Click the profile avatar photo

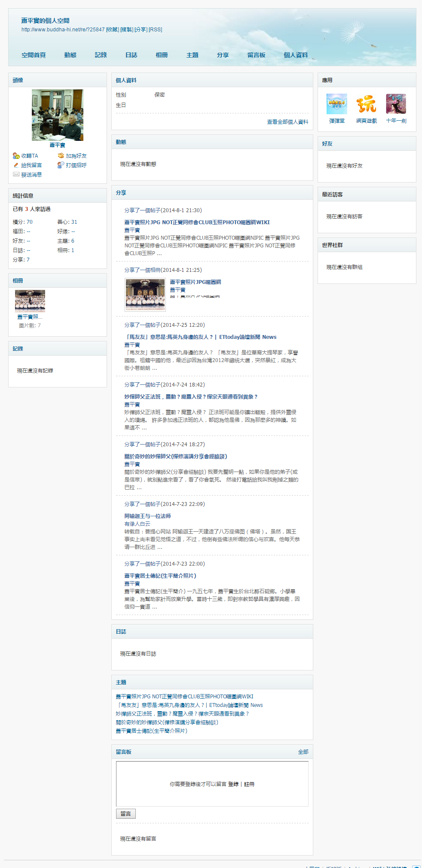[58, 115]
